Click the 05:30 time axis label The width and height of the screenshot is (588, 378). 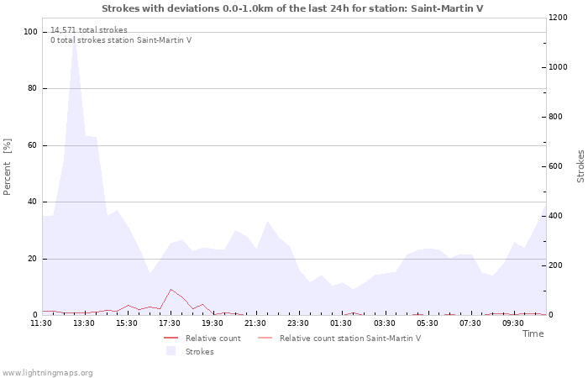(x=427, y=323)
